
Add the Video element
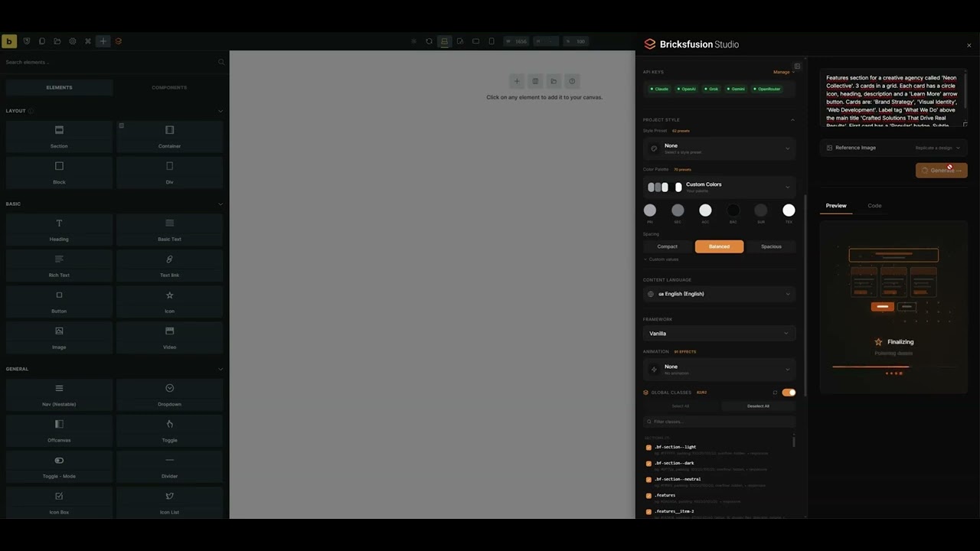click(169, 337)
